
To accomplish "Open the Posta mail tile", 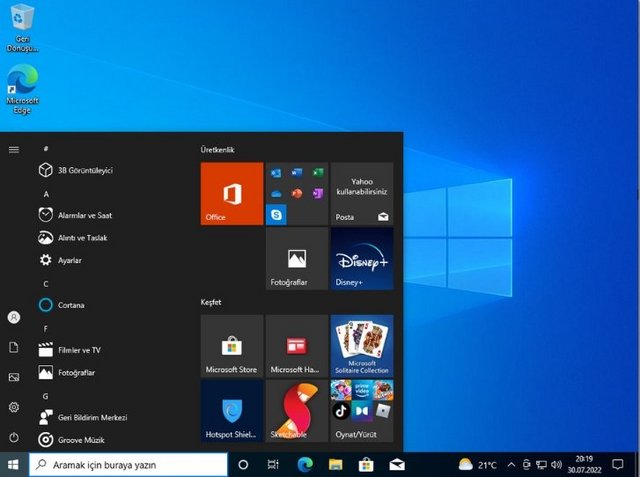I will [x=362, y=193].
